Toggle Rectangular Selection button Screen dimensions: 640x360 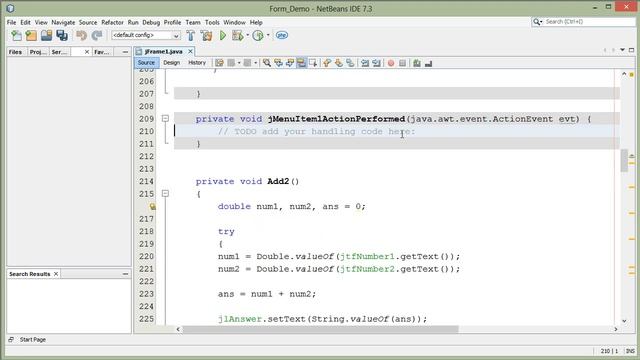tap(313, 63)
